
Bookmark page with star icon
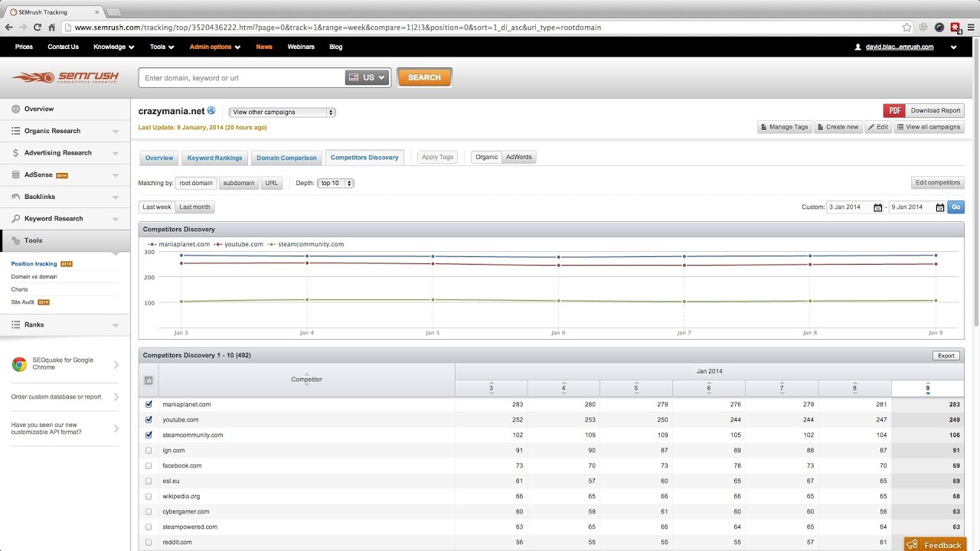pos(906,27)
